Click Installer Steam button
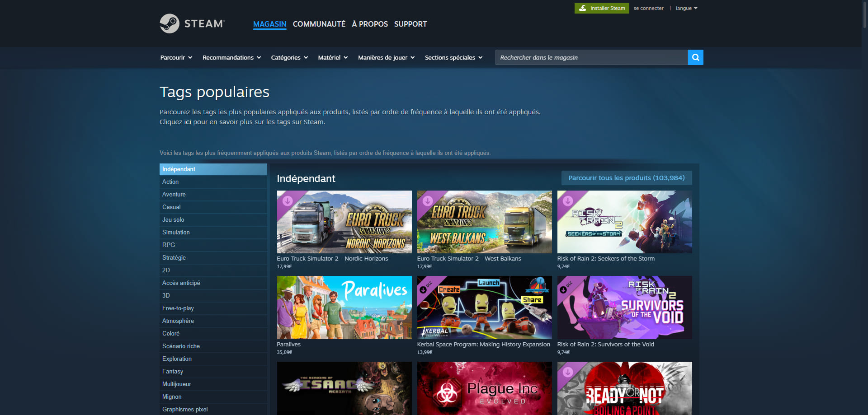868x415 pixels. (x=602, y=8)
